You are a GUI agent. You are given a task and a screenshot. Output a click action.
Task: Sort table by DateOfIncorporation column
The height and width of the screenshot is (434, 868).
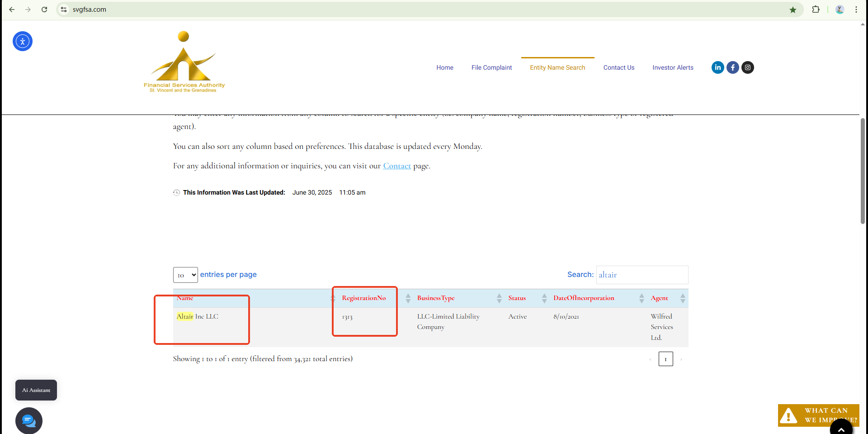[x=584, y=298]
